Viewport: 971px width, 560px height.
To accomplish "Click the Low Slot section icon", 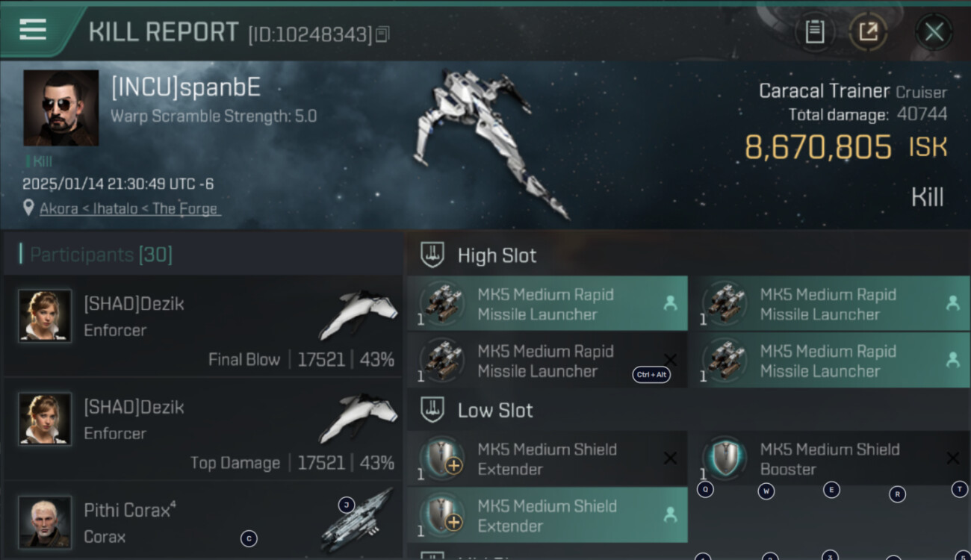I will pos(432,410).
